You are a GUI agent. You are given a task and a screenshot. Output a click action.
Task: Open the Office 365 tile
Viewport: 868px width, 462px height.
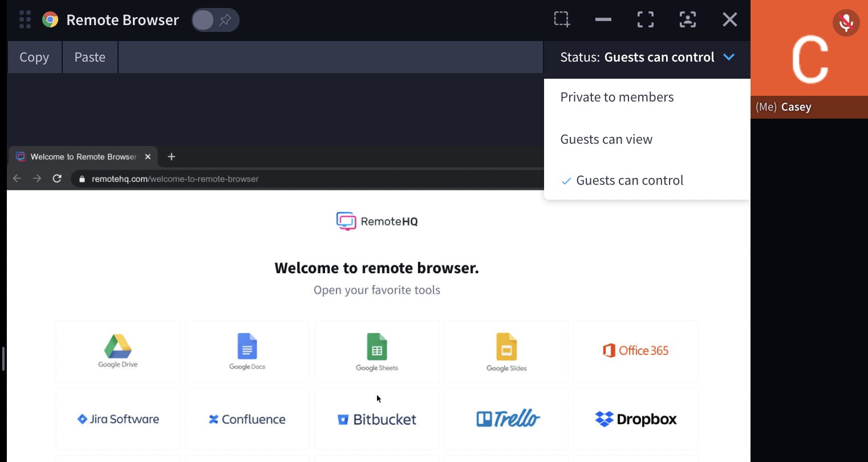click(636, 351)
